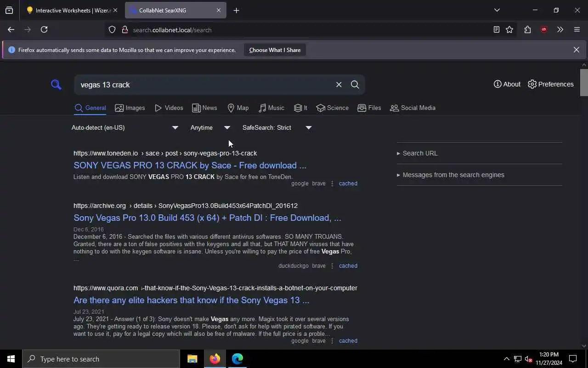Open the uBlock Origin extension icon
Viewport: 588px width, 368px height.
click(x=544, y=29)
